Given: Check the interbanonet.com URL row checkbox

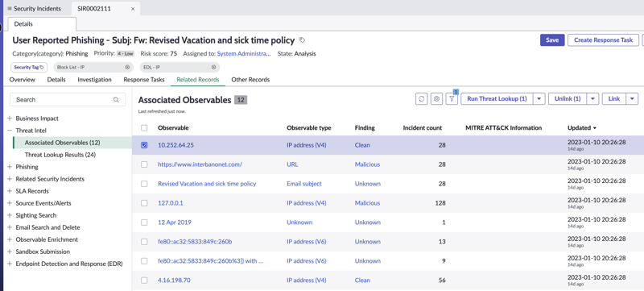Looking at the screenshot, I should [x=144, y=164].
